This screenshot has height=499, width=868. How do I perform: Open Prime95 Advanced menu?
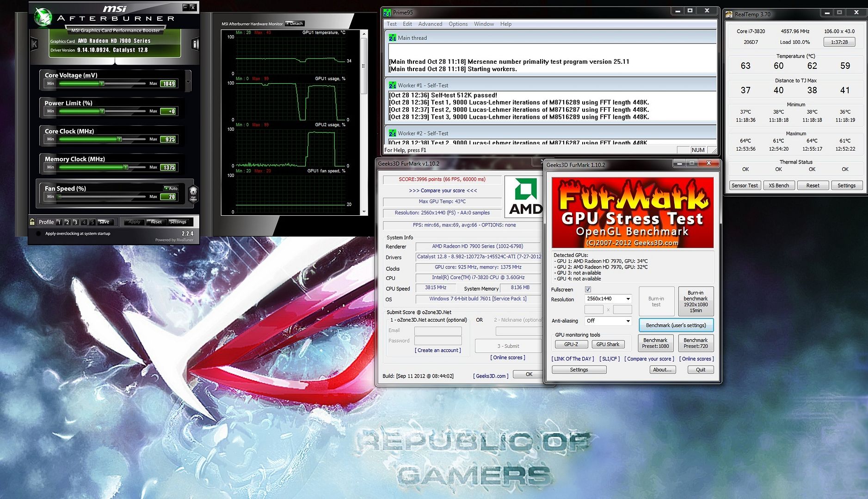430,24
